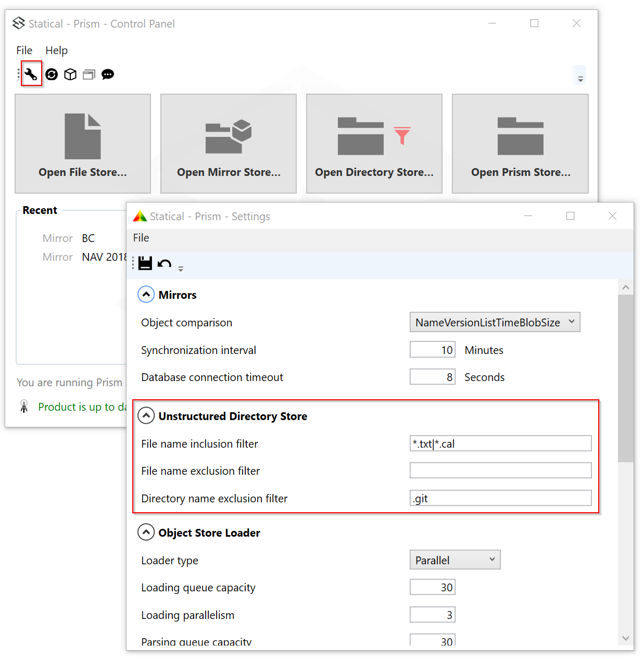Close the Settings window
Image resolution: width=644 pixels, height=659 pixels.
point(612,216)
